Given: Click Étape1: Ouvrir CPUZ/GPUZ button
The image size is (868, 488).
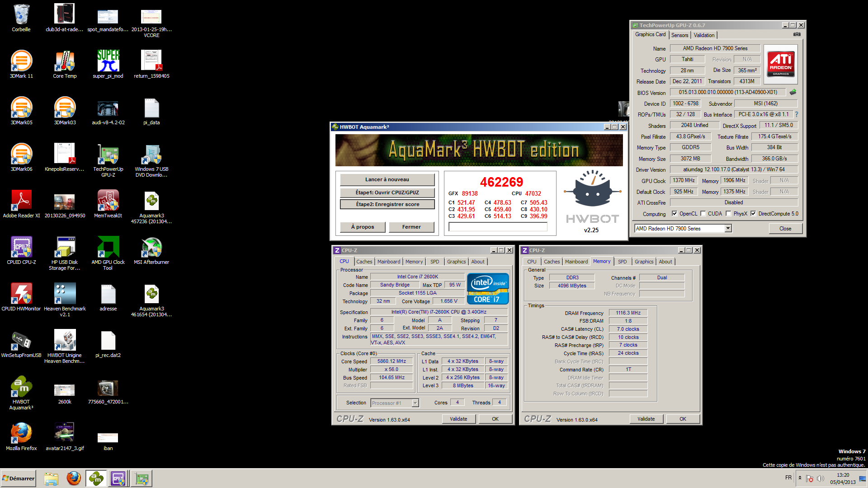Looking at the screenshot, I should tap(387, 192).
